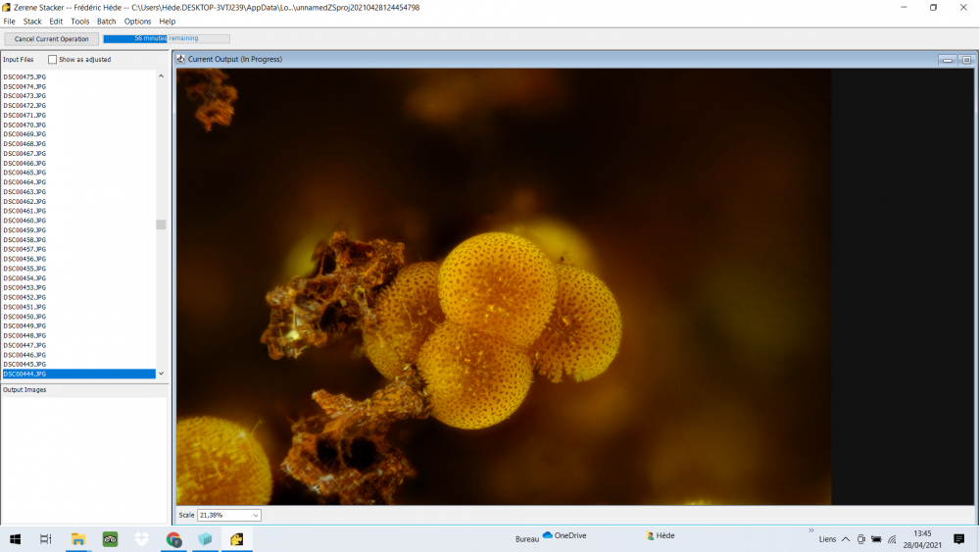Viewport: 980px width, 552px height.
Task: Open the Batch menu
Action: (106, 21)
